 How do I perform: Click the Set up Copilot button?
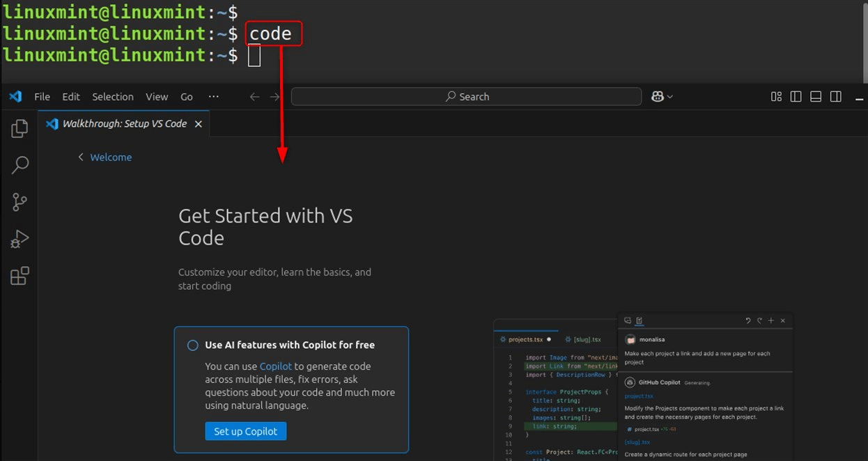(x=245, y=431)
